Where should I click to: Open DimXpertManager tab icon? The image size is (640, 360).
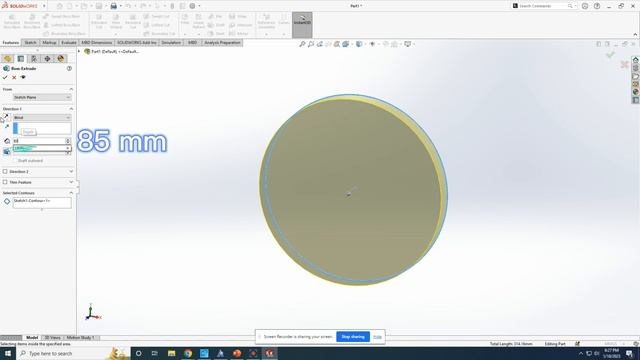point(47,59)
